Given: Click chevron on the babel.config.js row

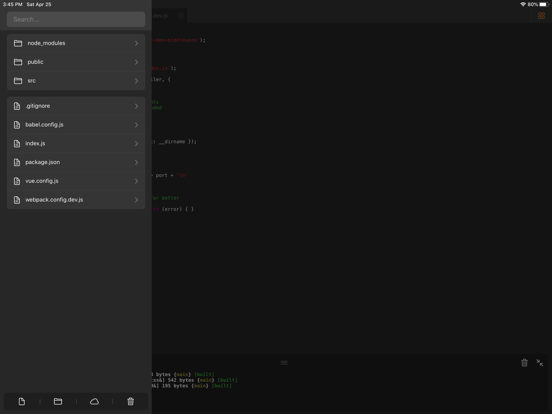Looking at the screenshot, I should [x=136, y=125].
